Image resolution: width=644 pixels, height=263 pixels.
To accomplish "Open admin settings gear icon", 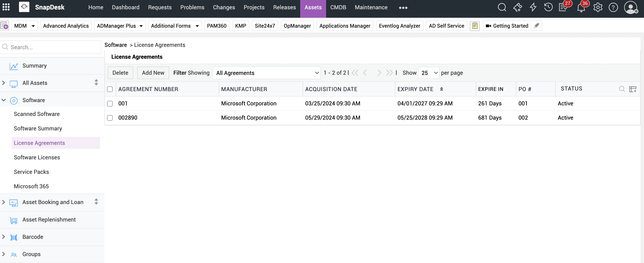I will (598, 7).
